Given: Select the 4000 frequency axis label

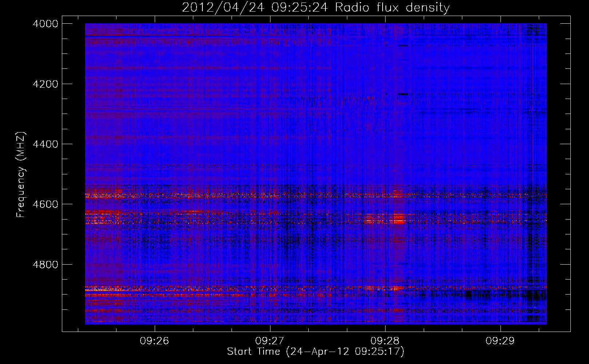Looking at the screenshot, I should tap(46, 24).
